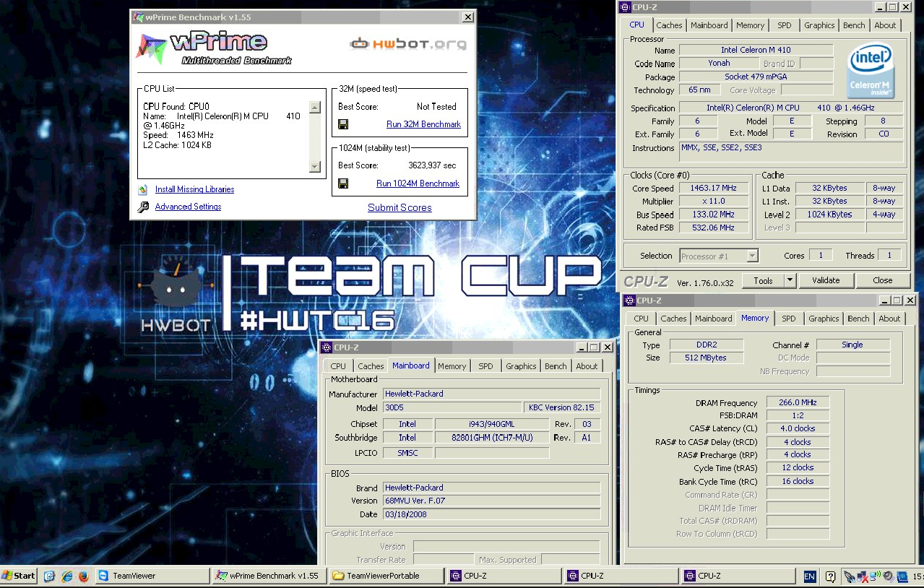The height and width of the screenshot is (588, 924).
Task: Click the Intel Celeron M inside logo
Action: pos(871,71)
